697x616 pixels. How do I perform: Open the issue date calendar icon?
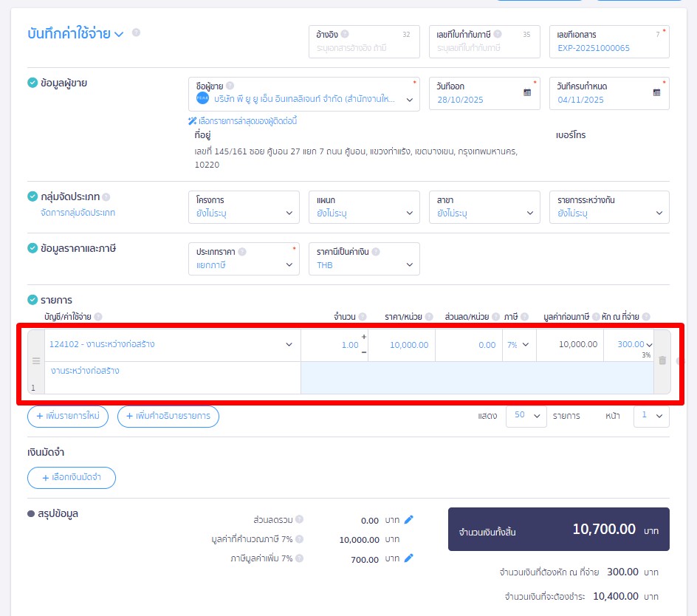(x=527, y=92)
